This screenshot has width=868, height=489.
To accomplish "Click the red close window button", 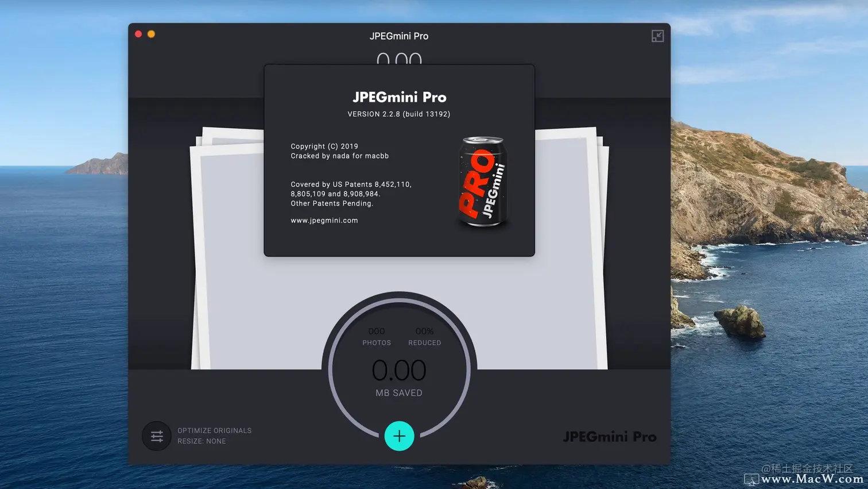I will (138, 34).
